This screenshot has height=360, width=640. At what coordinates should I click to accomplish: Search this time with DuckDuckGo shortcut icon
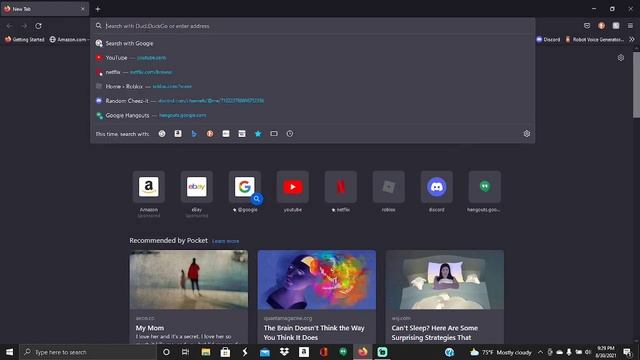210,133
